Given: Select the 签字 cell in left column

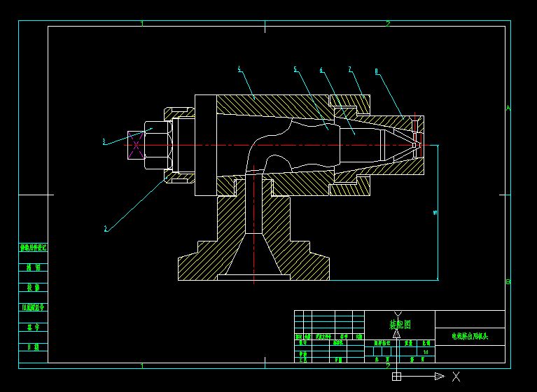Looking at the screenshot, I should pos(33,328).
